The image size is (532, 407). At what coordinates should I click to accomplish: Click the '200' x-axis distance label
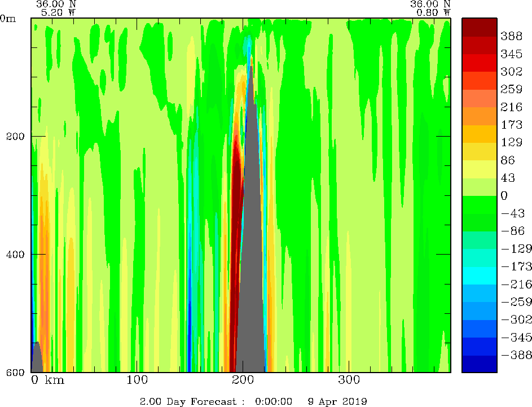pyautogui.click(x=243, y=380)
